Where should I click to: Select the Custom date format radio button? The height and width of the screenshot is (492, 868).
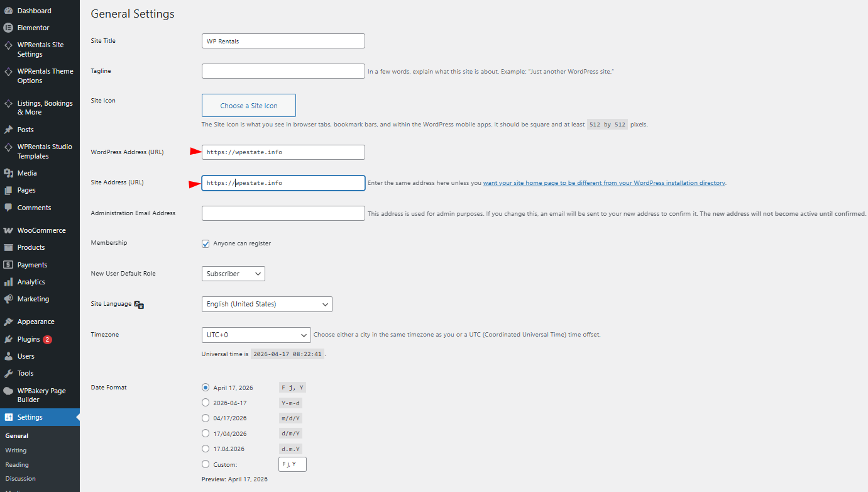click(x=206, y=464)
